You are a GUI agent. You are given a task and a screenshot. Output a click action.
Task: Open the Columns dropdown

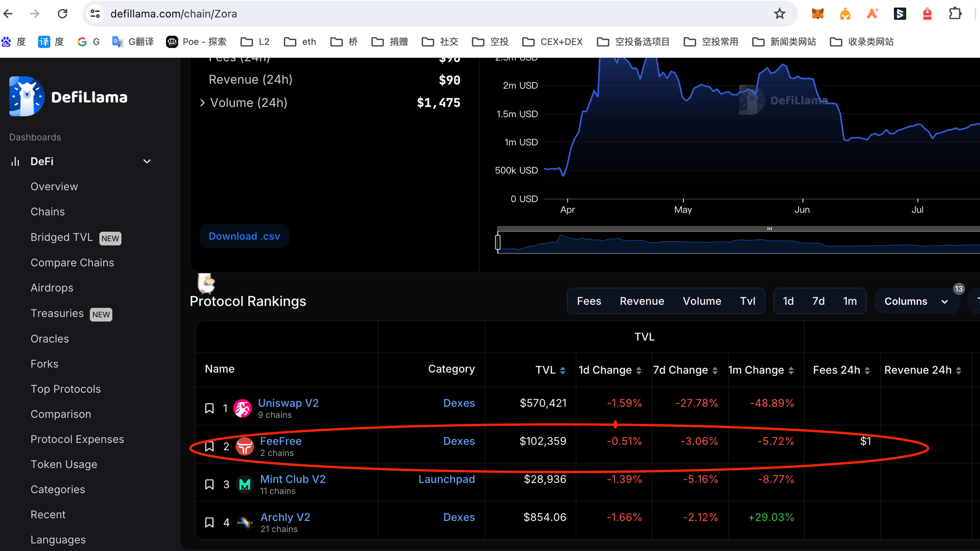pos(916,301)
